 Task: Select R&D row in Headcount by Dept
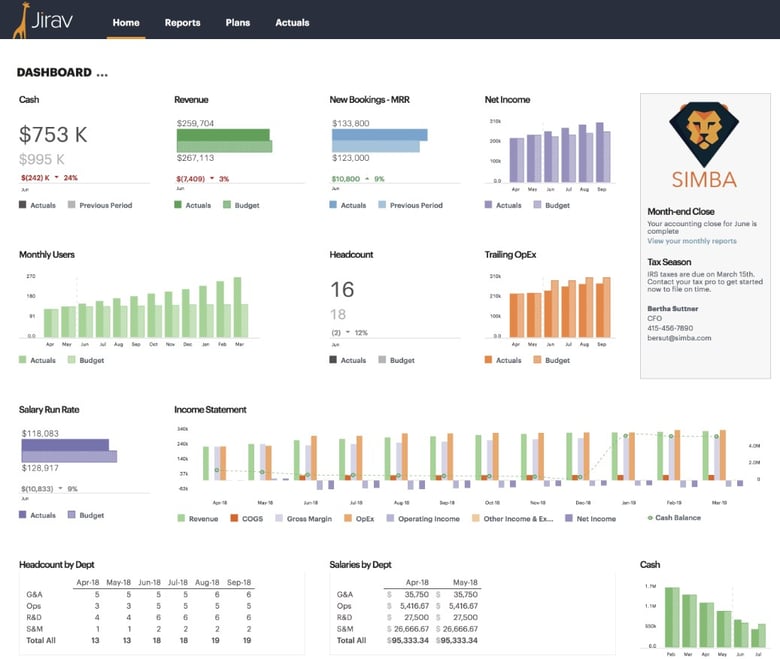point(139,617)
